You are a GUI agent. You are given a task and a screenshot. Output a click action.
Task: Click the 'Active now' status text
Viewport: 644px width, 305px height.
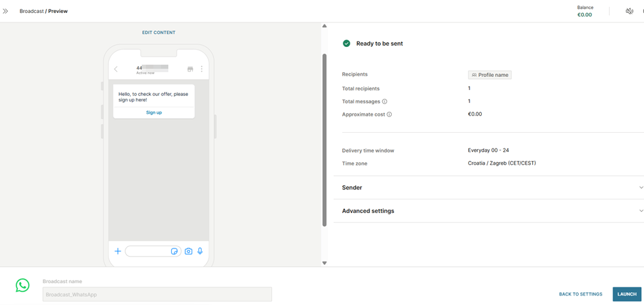click(145, 73)
